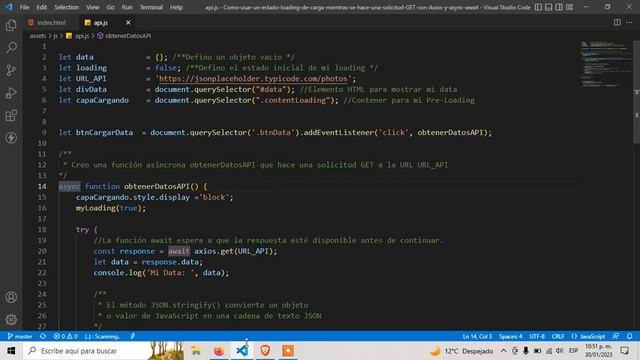Open the Help menu
The width and height of the screenshot is (640, 360).
176,7
